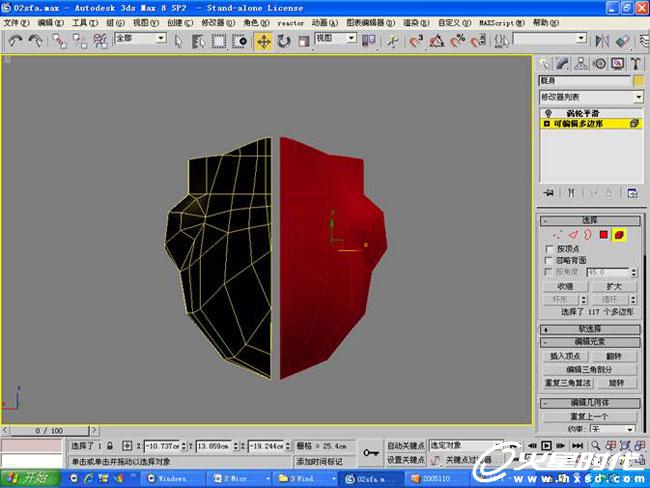Select Edge sub-object level icon
Screen dimensions: 650x488
573,235
